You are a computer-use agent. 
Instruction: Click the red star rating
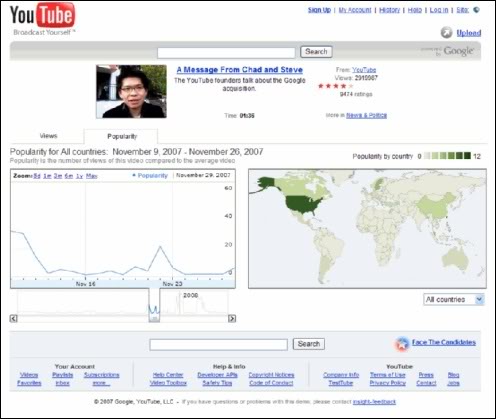click(335, 86)
